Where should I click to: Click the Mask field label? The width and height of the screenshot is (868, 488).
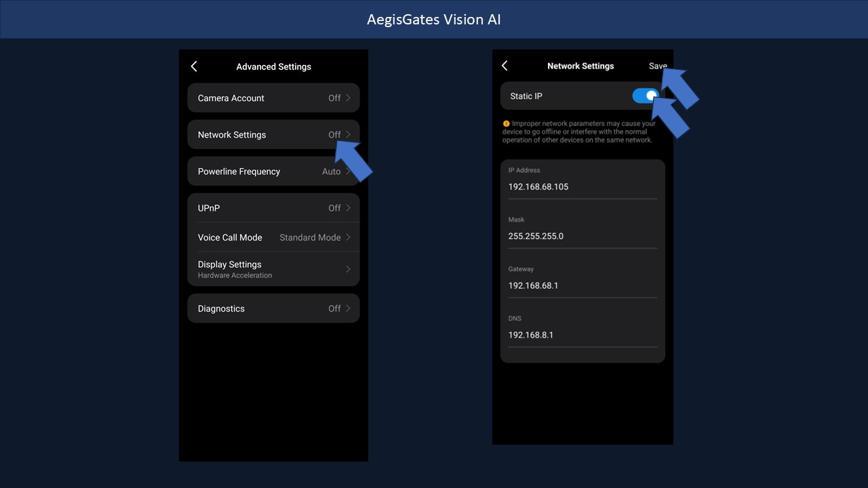[516, 220]
